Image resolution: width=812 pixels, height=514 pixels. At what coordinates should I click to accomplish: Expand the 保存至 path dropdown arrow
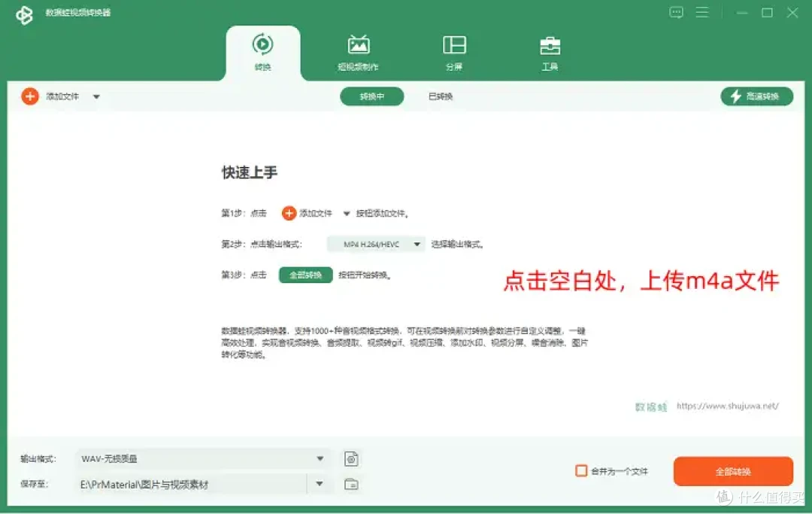pyautogui.click(x=320, y=484)
